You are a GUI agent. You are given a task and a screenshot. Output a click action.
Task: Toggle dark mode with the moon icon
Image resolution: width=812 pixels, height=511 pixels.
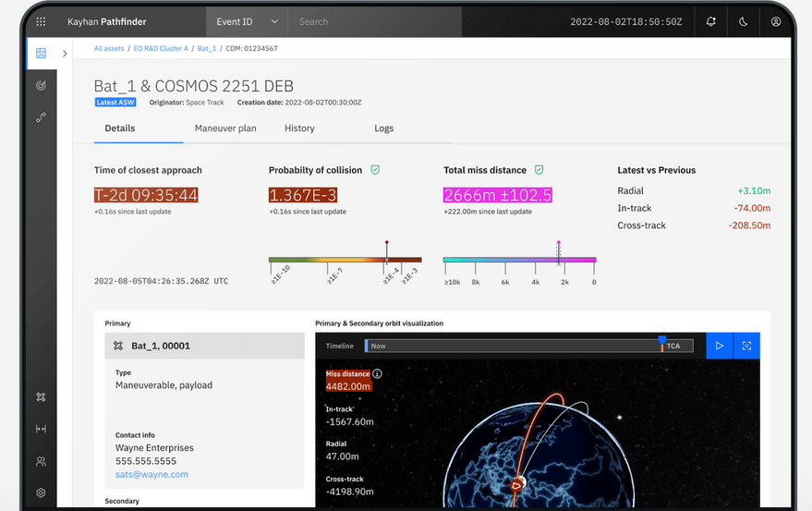point(744,21)
